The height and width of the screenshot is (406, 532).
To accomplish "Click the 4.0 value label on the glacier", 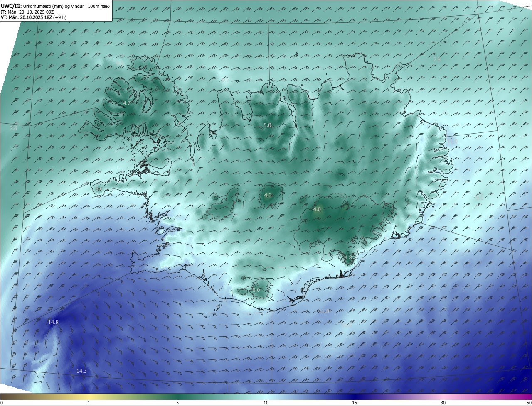I will (x=317, y=210).
